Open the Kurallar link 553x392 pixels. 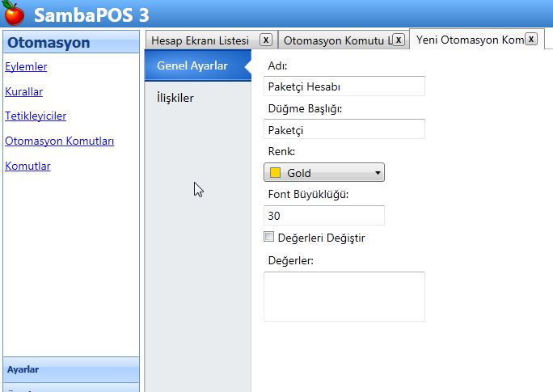point(23,91)
